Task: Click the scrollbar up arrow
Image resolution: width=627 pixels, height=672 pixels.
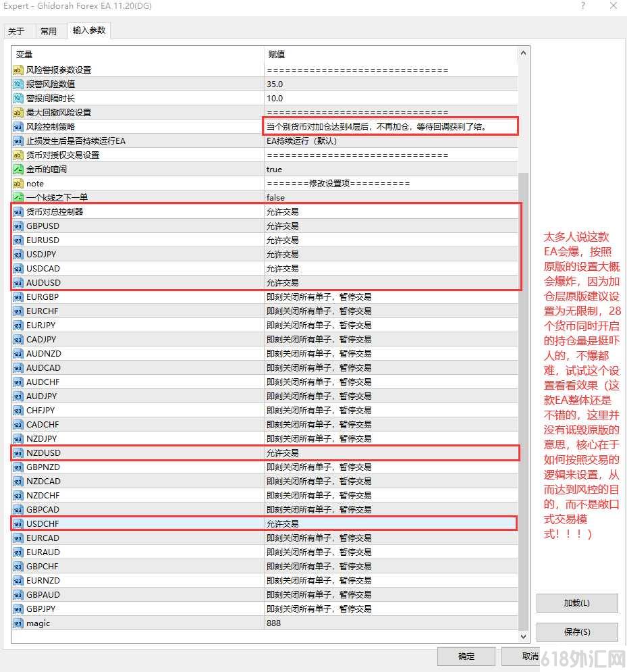Action: pyautogui.click(x=523, y=53)
